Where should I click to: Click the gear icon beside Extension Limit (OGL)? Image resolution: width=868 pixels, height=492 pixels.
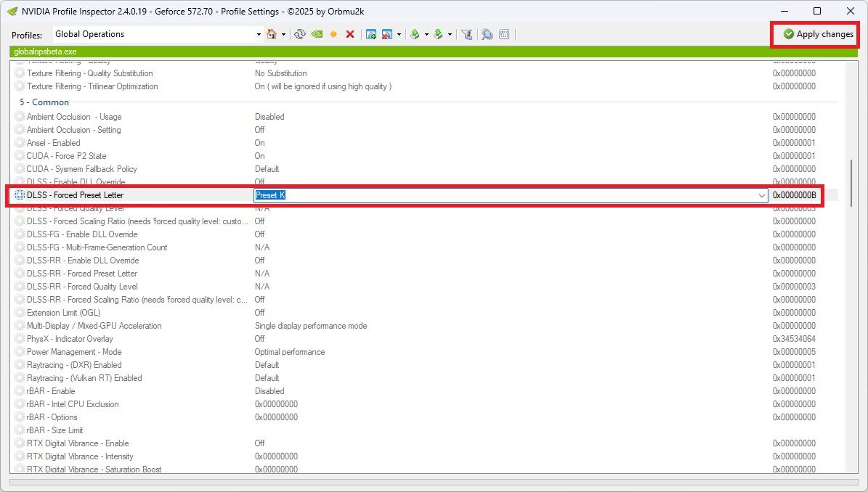click(x=20, y=312)
